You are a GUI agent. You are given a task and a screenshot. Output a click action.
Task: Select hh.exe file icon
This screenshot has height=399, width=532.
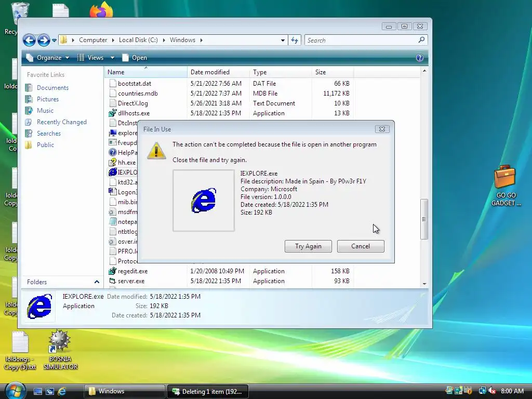[x=113, y=163]
